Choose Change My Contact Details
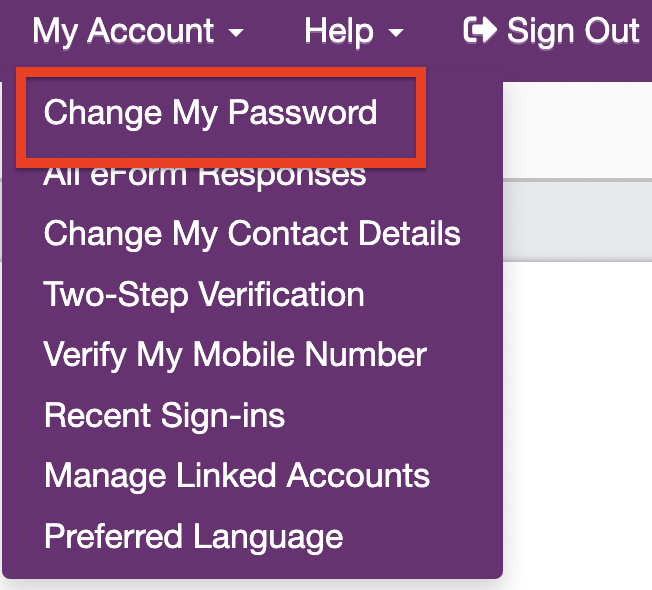The width and height of the screenshot is (652, 590). (252, 234)
